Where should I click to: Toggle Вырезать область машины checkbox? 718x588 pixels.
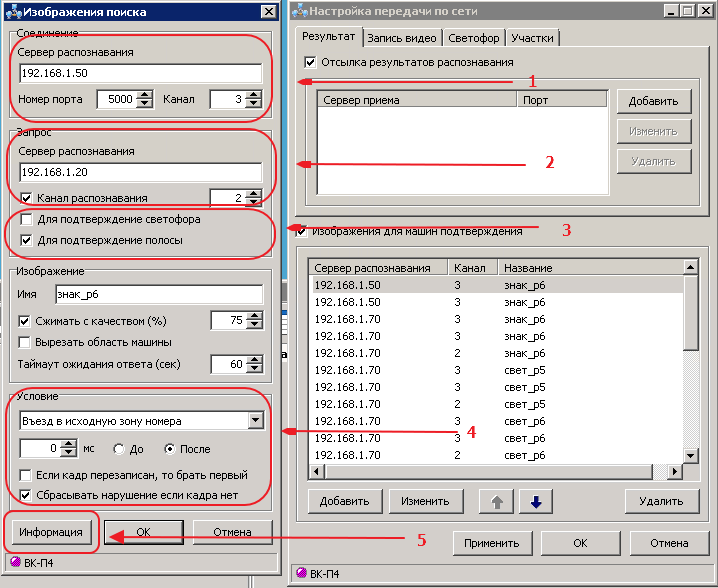tap(26, 342)
